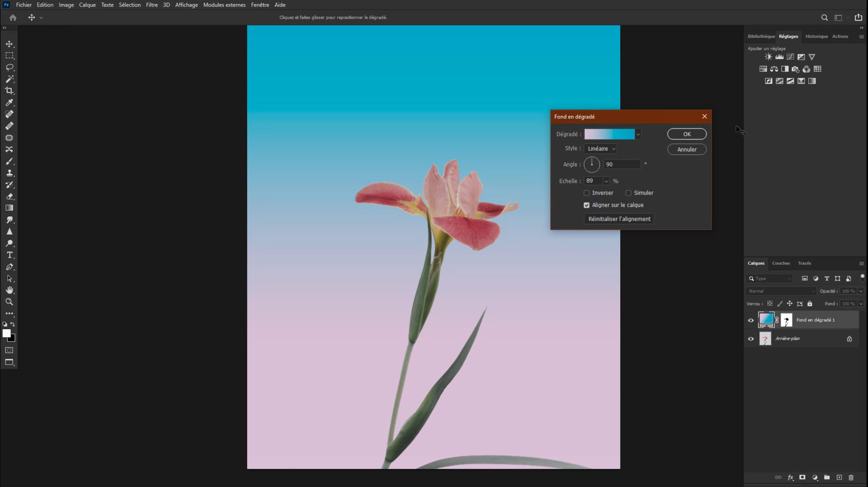Select the Gradient tool
The height and width of the screenshot is (487, 868).
click(x=9, y=208)
